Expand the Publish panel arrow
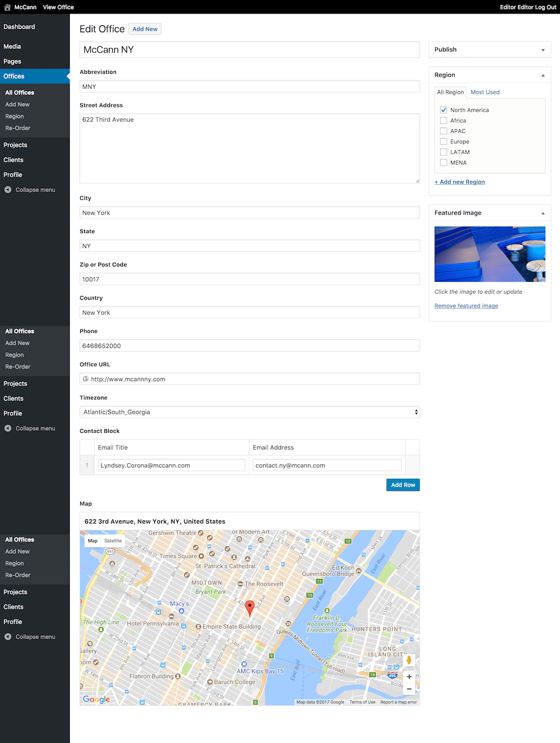The image size is (560, 743). click(x=543, y=50)
